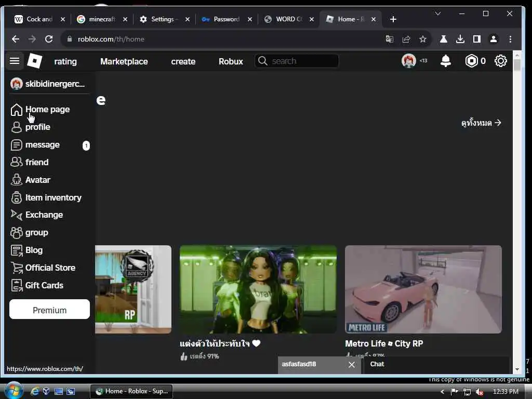Image resolution: width=532 pixels, height=399 pixels.
Task: Open the Robux balance icon
Action: point(471,61)
